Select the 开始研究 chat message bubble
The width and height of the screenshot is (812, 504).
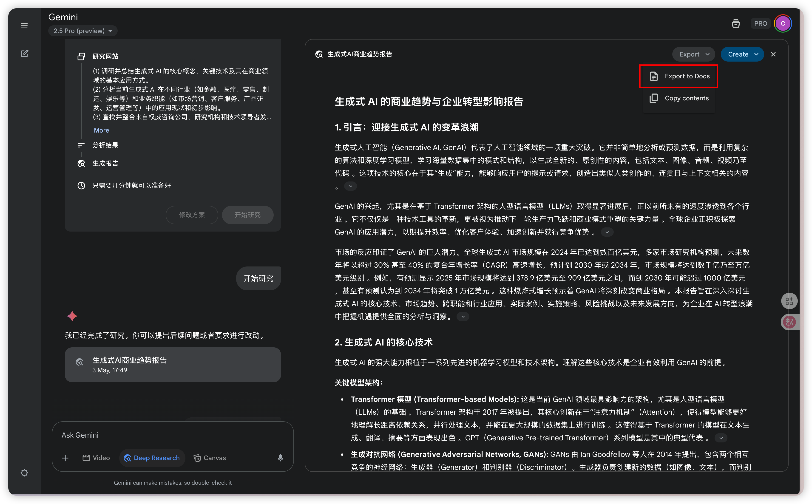[x=258, y=278]
